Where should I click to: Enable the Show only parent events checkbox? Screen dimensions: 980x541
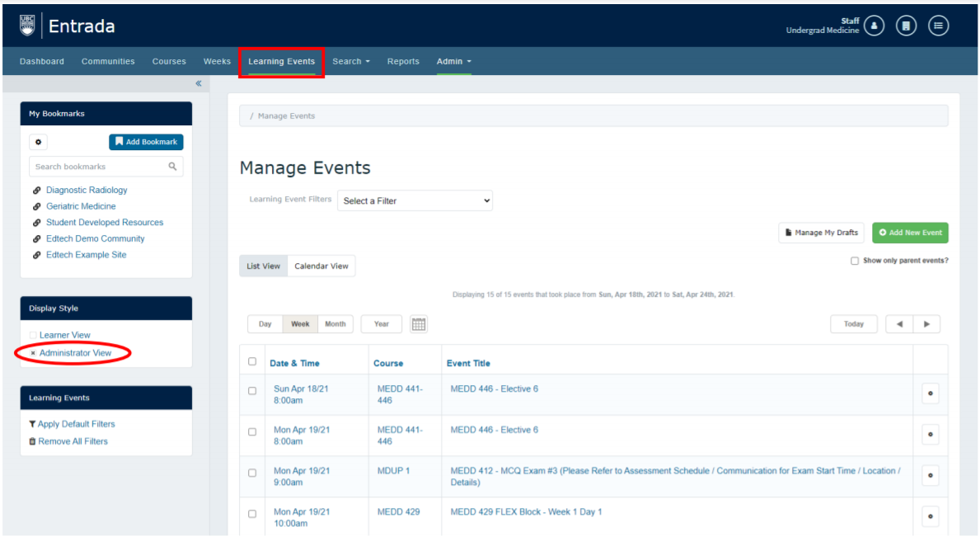(x=855, y=261)
